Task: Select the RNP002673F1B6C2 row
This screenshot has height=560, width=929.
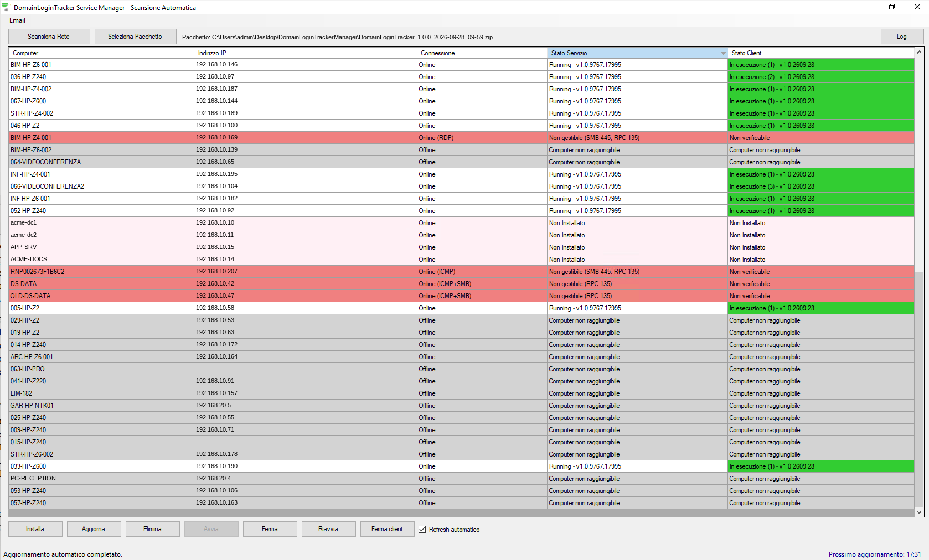Action: [x=461, y=272]
